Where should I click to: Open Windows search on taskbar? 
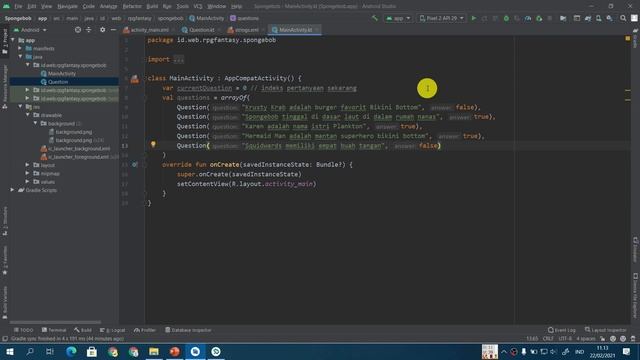30,351
